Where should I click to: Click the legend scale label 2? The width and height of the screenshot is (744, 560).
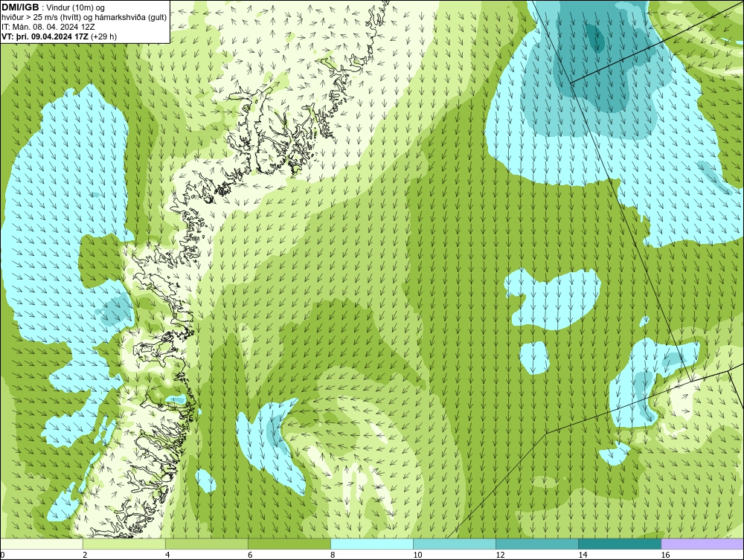tap(85, 555)
